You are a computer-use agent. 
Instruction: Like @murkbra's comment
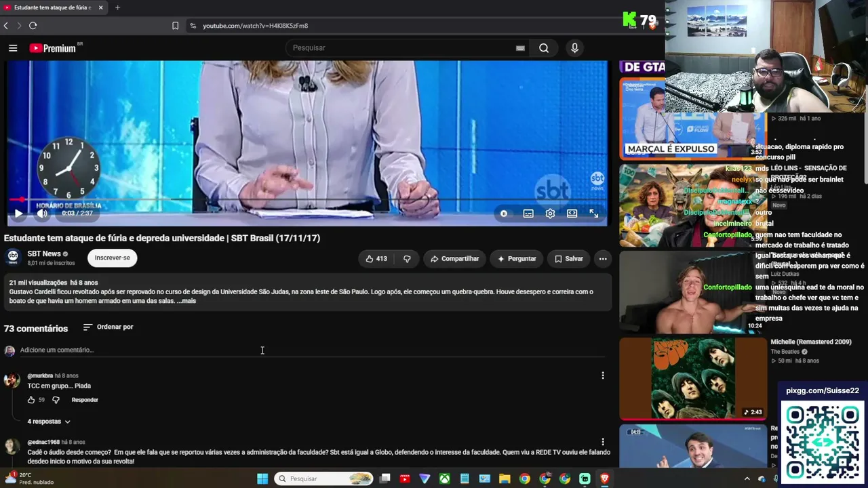[x=31, y=400]
